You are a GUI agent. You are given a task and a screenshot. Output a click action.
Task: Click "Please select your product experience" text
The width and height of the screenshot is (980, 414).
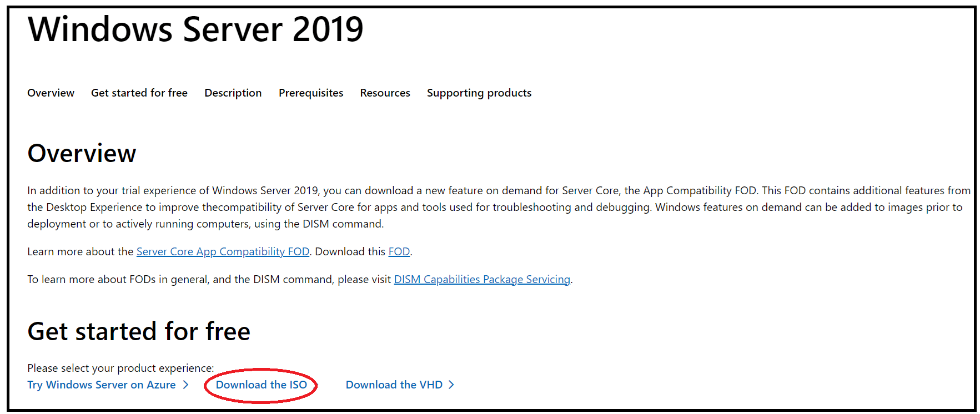point(120,368)
